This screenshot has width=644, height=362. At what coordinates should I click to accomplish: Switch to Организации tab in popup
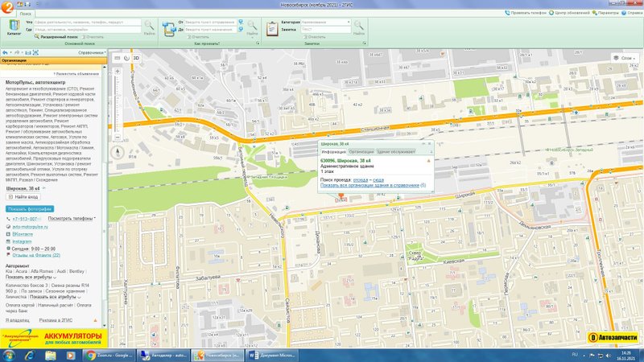point(361,152)
